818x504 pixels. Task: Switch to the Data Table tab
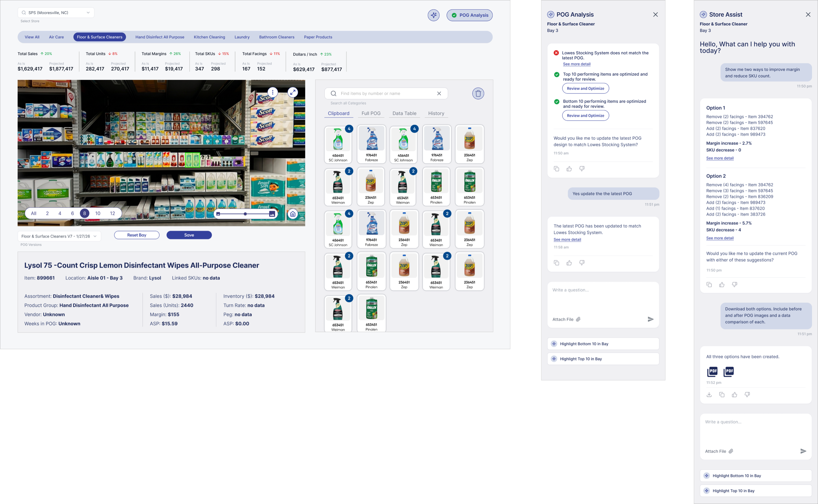404,114
